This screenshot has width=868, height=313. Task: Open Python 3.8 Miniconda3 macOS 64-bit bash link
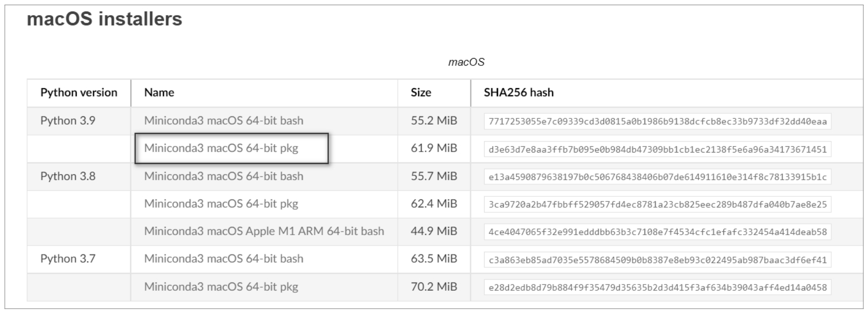point(224,176)
